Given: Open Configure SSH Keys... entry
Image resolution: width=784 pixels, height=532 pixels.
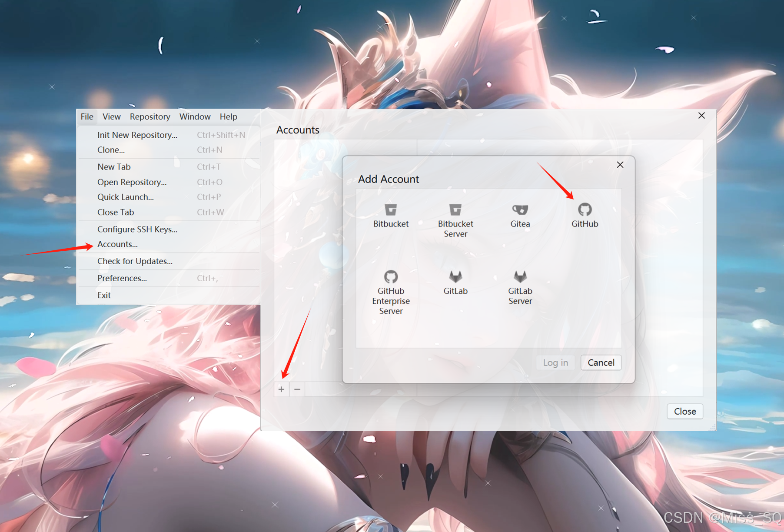Looking at the screenshot, I should click(x=169, y=229).
